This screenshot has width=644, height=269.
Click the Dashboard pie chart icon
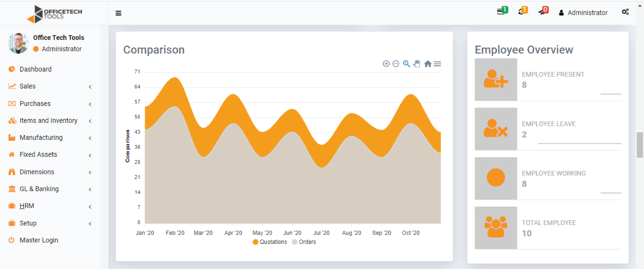click(12, 69)
